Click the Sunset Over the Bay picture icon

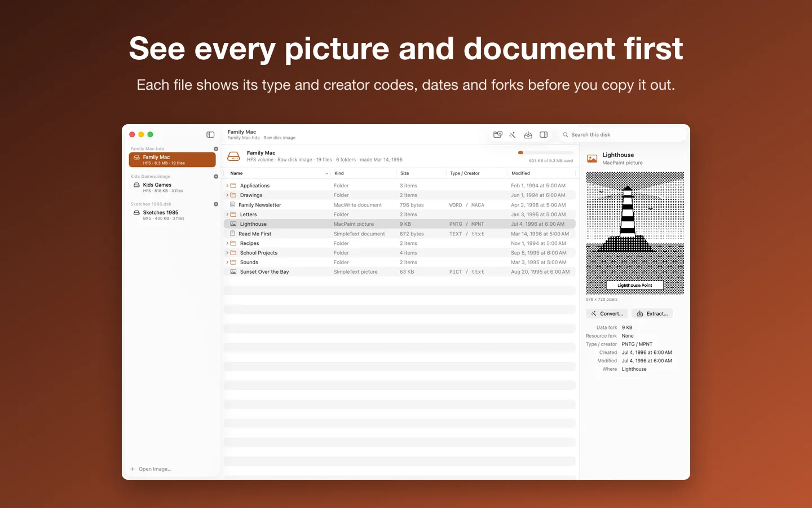233,272
